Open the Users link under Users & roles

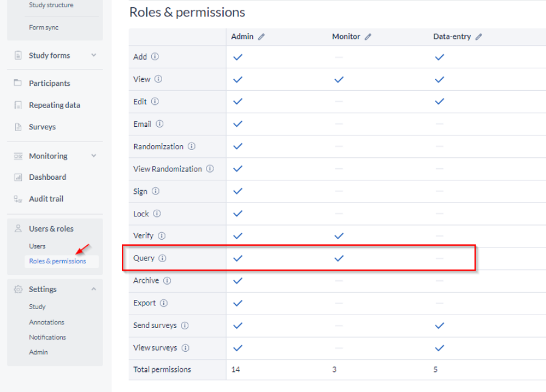point(37,246)
